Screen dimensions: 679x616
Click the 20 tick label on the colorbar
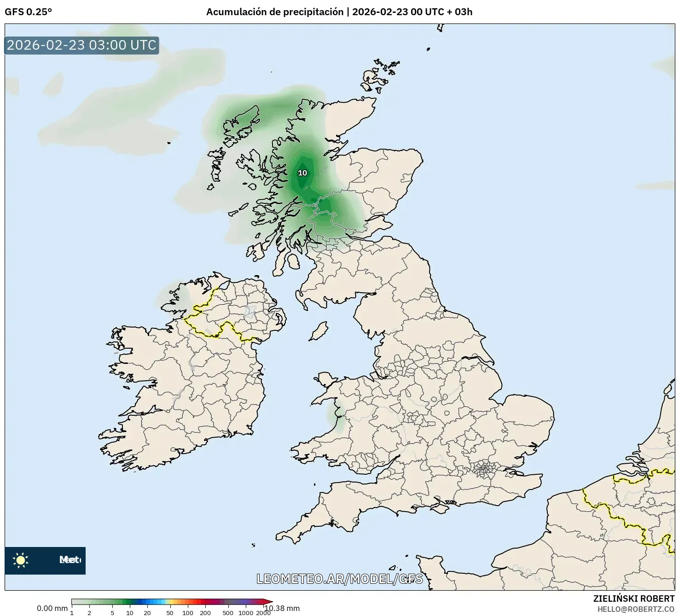point(147,613)
